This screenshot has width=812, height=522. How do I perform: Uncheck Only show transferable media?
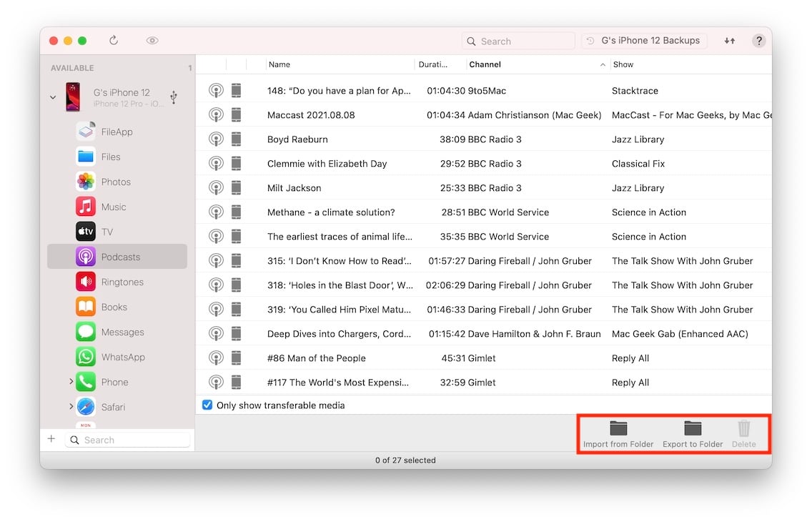point(207,405)
